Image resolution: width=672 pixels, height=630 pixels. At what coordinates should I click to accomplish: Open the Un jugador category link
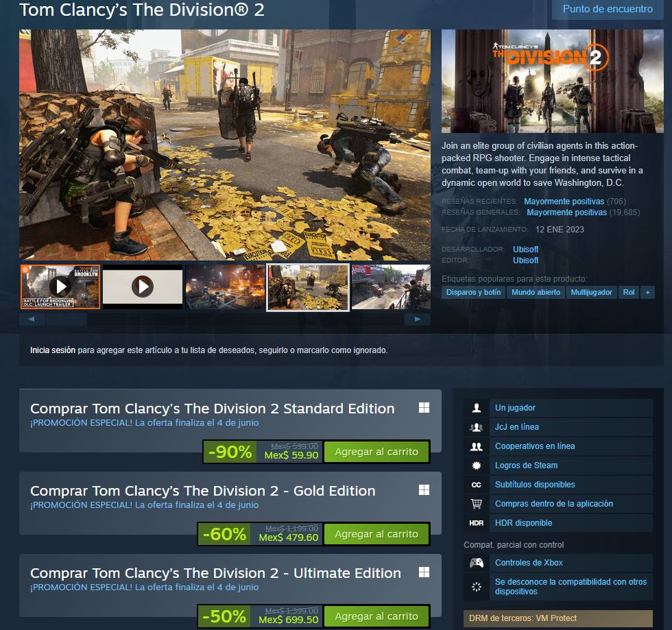coord(515,408)
